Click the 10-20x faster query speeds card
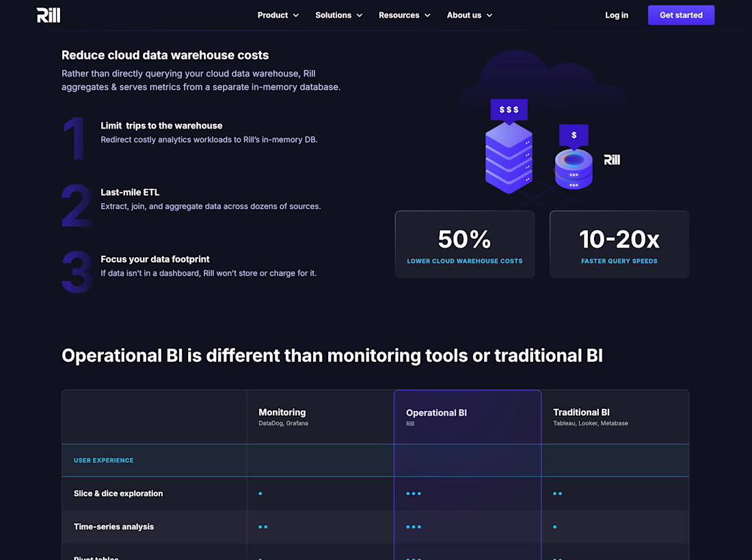Screen dimensions: 752x560 (619, 245)
